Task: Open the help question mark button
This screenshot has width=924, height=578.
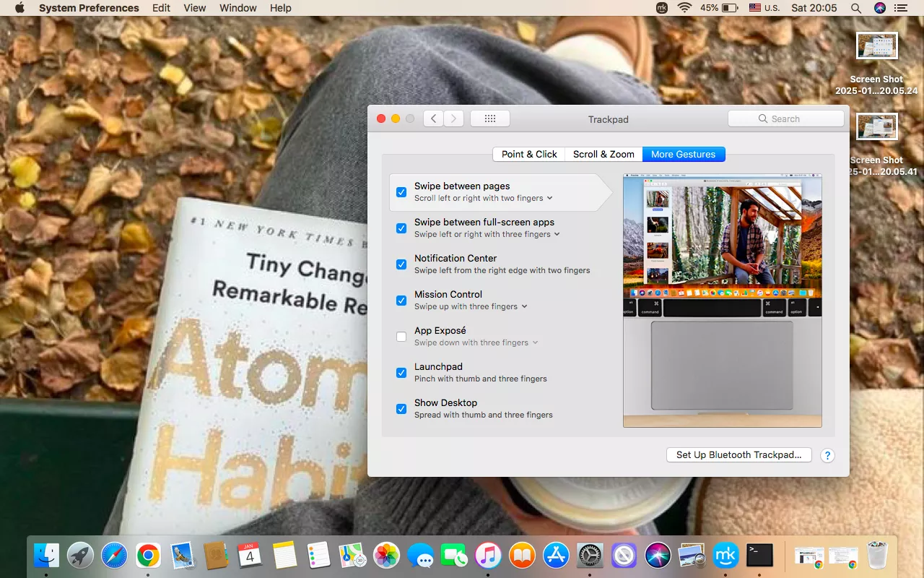Action: click(x=827, y=455)
